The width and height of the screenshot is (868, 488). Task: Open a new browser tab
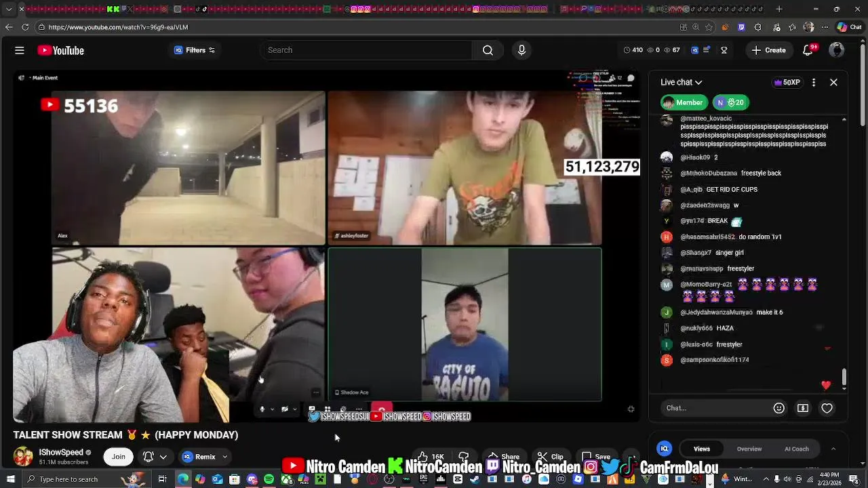click(778, 9)
